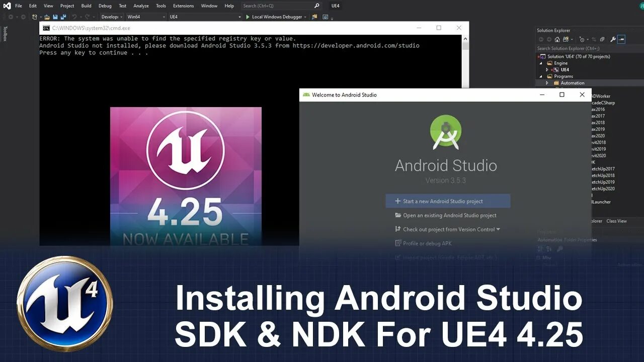The width and height of the screenshot is (644, 362).
Task: Open Local Windows Debugger dropdown arrow
Action: click(x=305, y=17)
